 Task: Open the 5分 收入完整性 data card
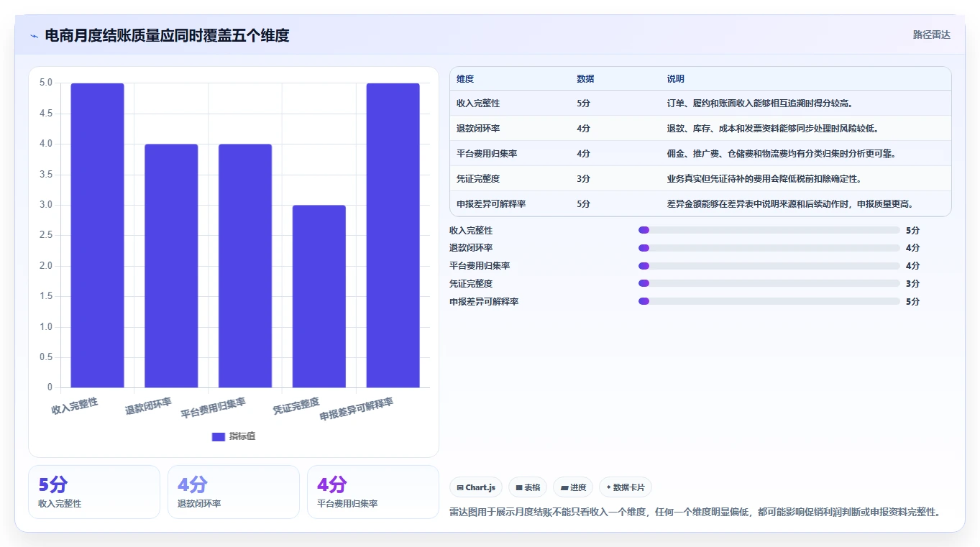pyautogui.click(x=94, y=492)
